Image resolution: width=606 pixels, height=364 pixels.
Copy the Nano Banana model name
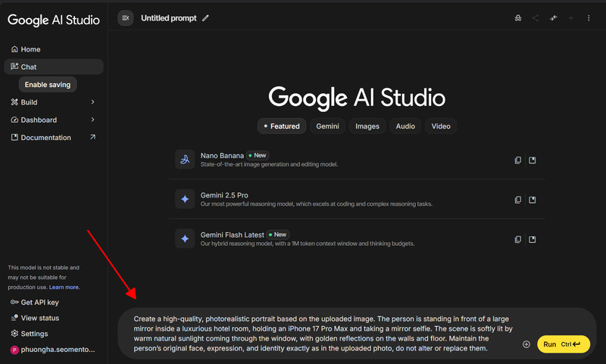[518, 160]
